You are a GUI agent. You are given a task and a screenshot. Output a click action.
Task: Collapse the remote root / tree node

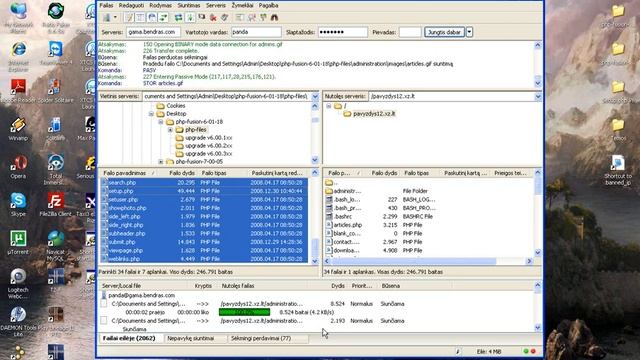328,106
